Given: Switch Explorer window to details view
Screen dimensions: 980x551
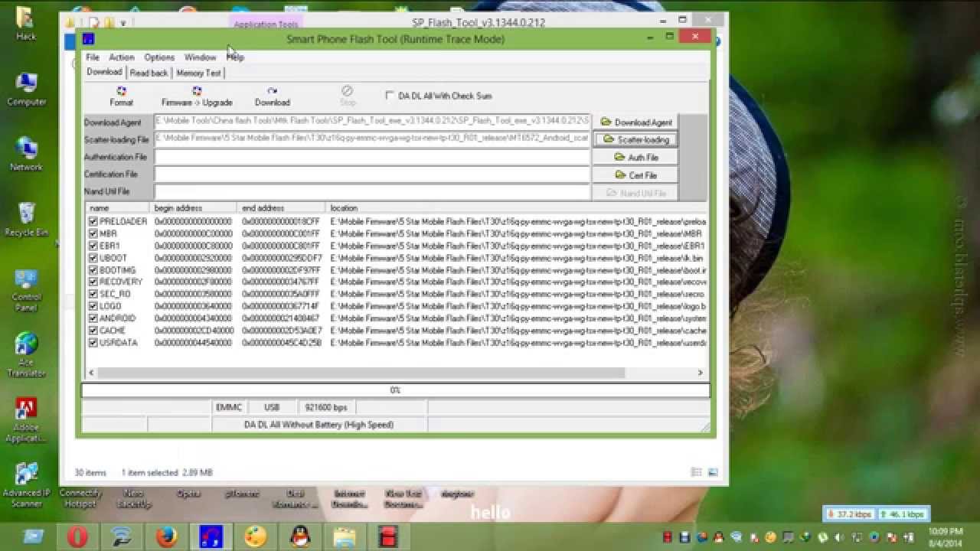Looking at the screenshot, I should pos(696,473).
